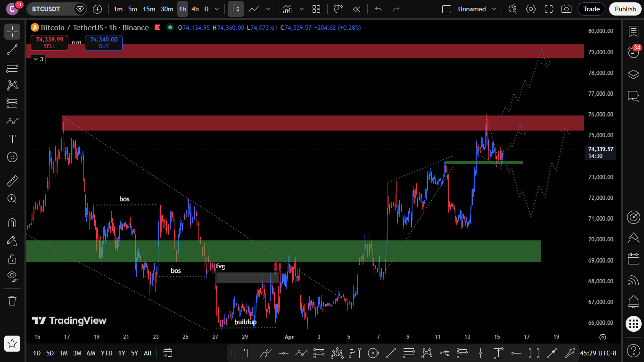Click the blue BUY price button
644x362 pixels.
[x=104, y=43]
